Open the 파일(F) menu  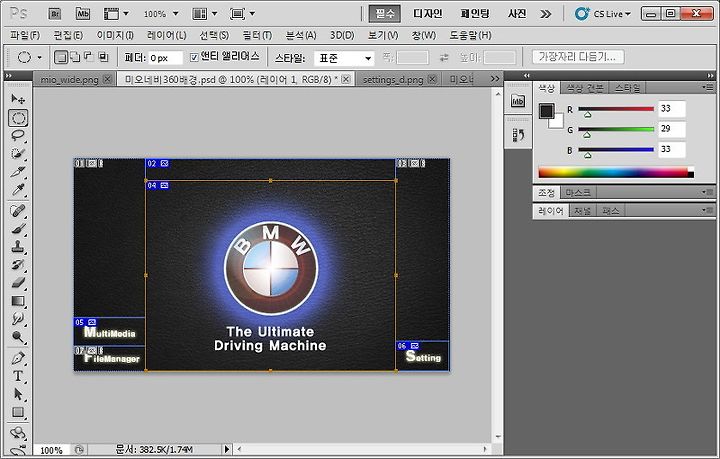[25, 35]
